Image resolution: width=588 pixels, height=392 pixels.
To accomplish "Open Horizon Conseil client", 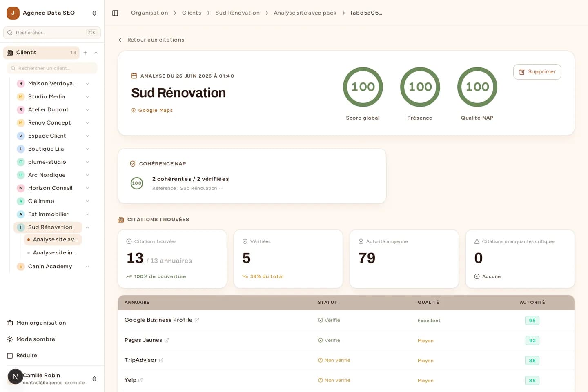I will 50,188.
